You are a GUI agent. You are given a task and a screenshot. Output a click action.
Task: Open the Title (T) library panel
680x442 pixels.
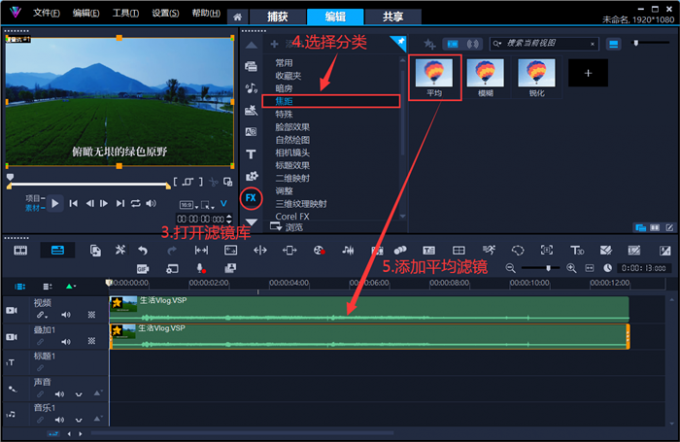pos(251,154)
